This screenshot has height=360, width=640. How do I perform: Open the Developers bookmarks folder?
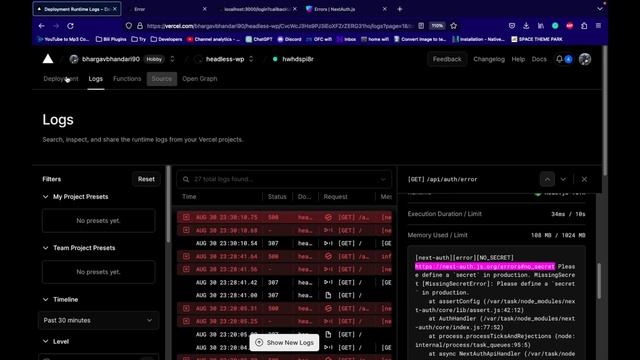point(166,39)
